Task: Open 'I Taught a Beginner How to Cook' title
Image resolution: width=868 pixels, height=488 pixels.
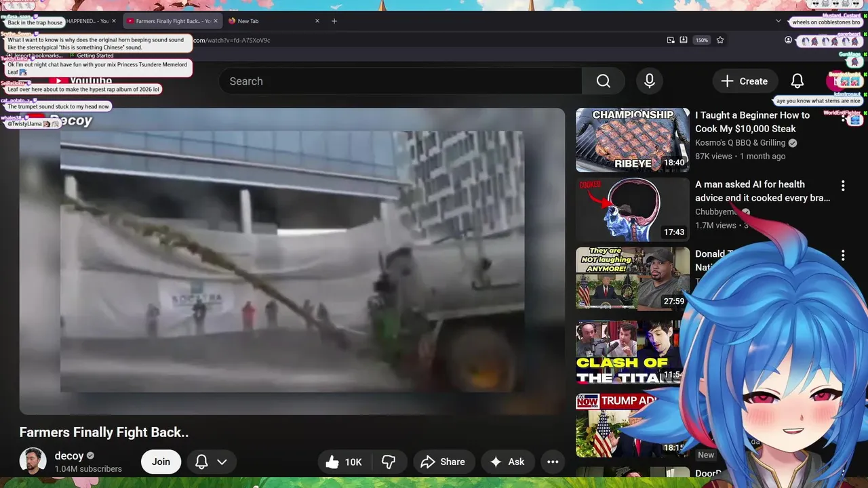Action: point(753,122)
